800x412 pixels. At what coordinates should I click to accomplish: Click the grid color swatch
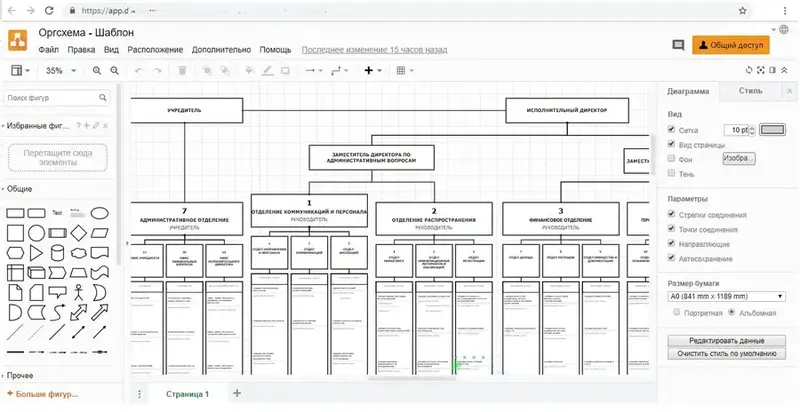click(x=772, y=130)
